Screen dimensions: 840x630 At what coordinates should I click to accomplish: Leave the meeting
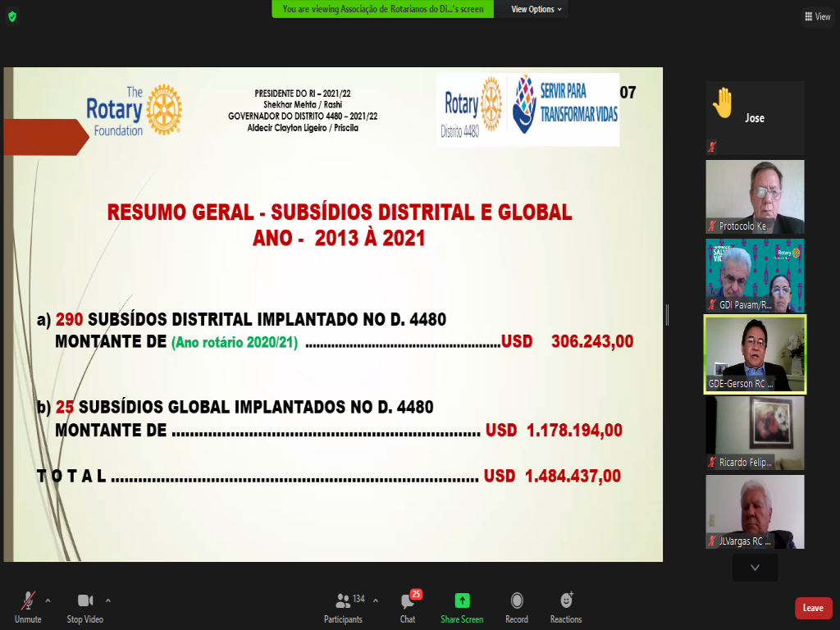click(813, 608)
